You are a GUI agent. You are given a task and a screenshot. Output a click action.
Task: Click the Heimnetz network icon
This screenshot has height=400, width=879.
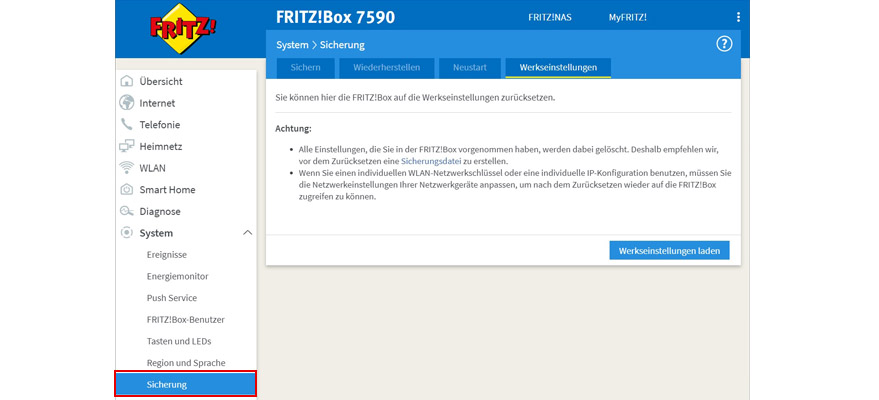pyautogui.click(x=127, y=146)
